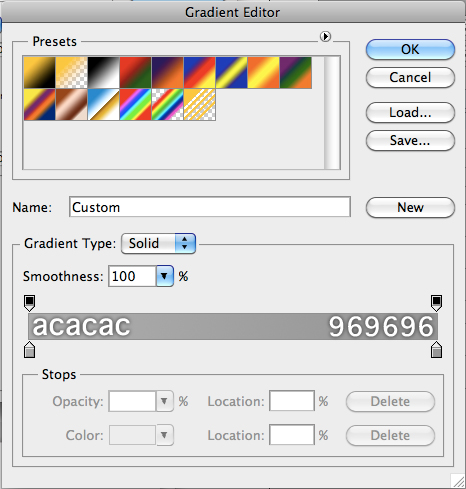The height and width of the screenshot is (489, 466).
Task: Choose the copper gradient preset
Action: click(71, 105)
